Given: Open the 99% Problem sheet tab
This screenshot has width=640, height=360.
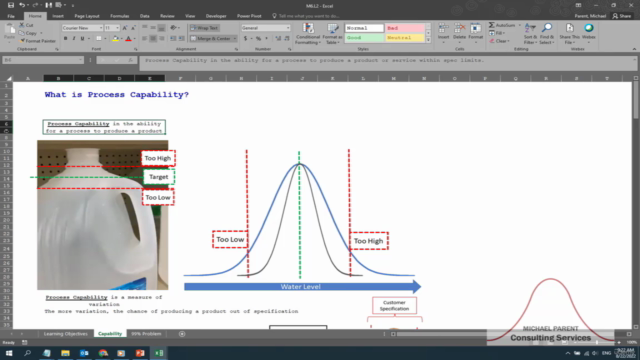Looking at the screenshot, I should 146,334.
